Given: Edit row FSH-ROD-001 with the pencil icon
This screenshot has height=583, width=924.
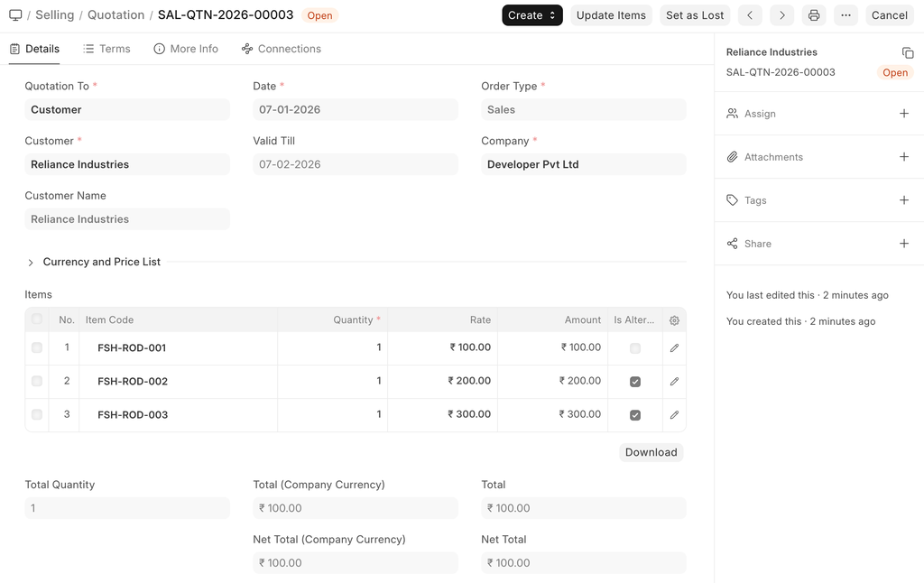Looking at the screenshot, I should click(674, 348).
